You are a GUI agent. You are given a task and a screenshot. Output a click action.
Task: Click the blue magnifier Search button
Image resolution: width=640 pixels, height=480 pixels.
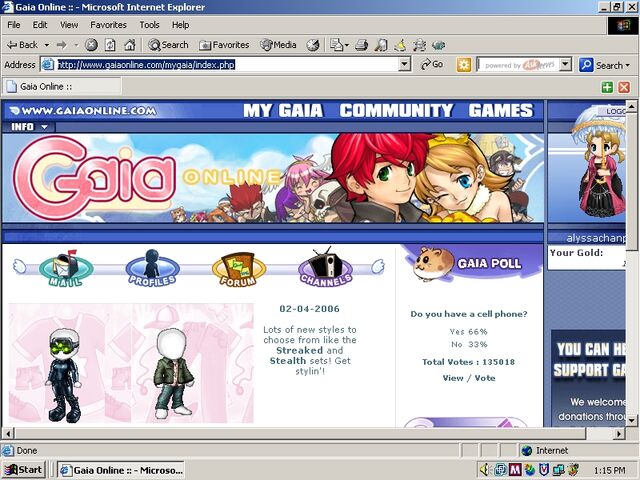604,65
